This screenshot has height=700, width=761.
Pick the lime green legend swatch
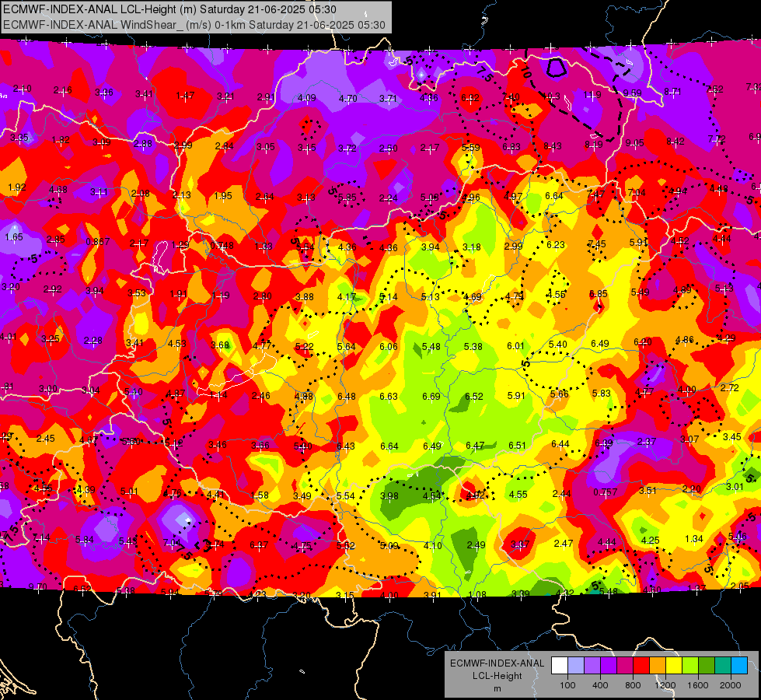(x=690, y=666)
